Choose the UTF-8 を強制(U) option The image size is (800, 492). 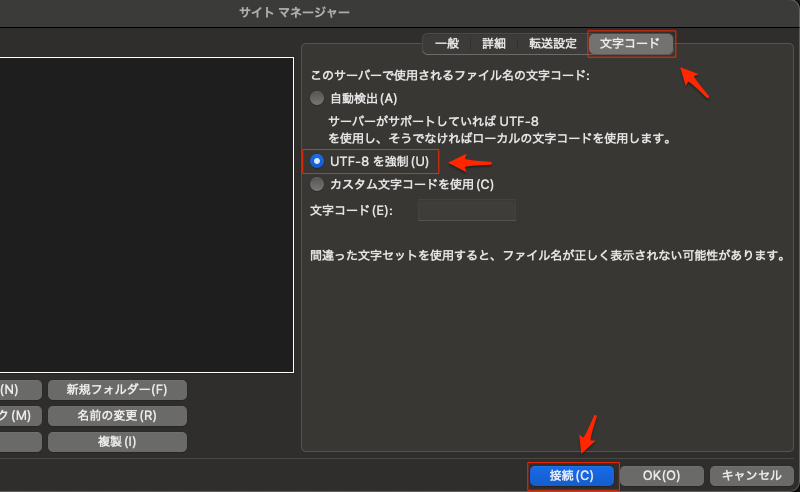click(317, 161)
